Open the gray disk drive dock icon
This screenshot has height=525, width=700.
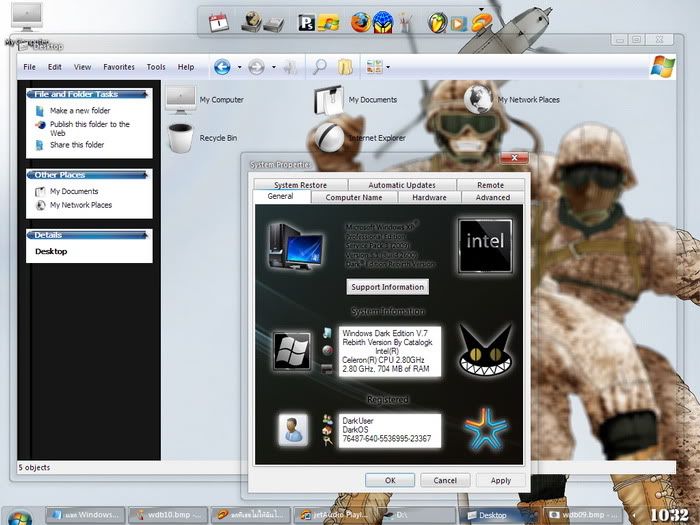point(274,24)
